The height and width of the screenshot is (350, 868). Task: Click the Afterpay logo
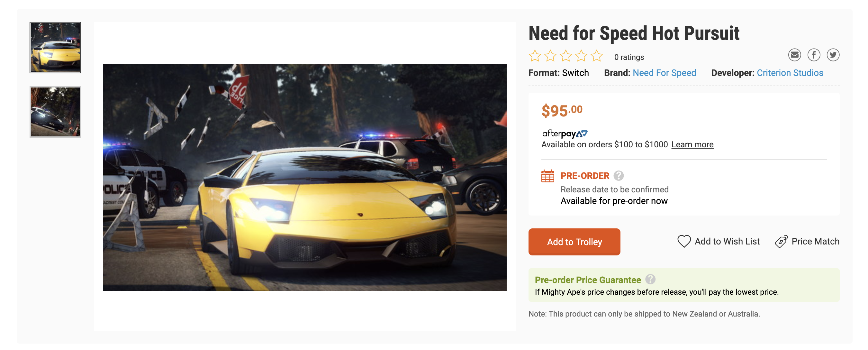click(565, 134)
